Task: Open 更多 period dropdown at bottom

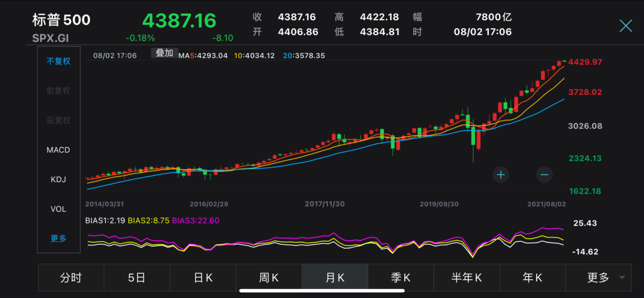Action: [x=599, y=278]
